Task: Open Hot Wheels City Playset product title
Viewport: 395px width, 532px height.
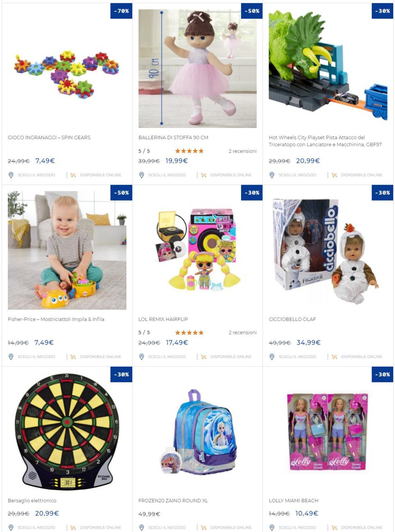Action: [x=325, y=141]
